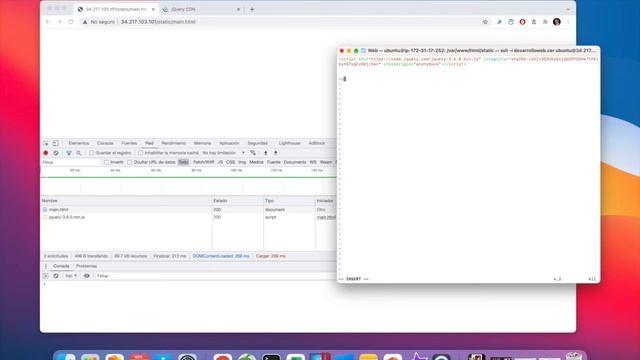Switch to Elementos tab in DevTools
The width and height of the screenshot is (640, 360).
78,143
